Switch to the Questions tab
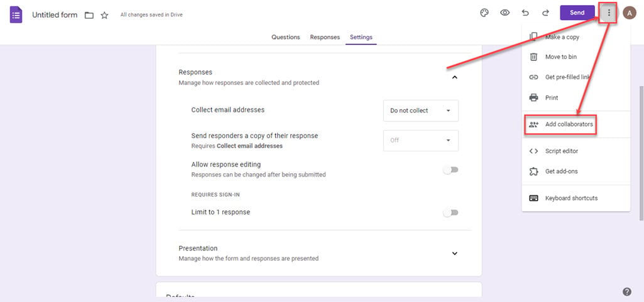 click(285, 37)
